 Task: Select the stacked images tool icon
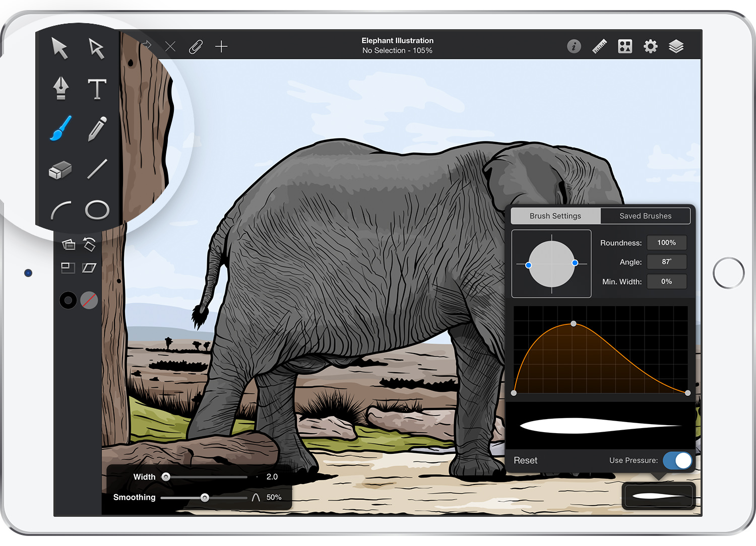(69, 245)
